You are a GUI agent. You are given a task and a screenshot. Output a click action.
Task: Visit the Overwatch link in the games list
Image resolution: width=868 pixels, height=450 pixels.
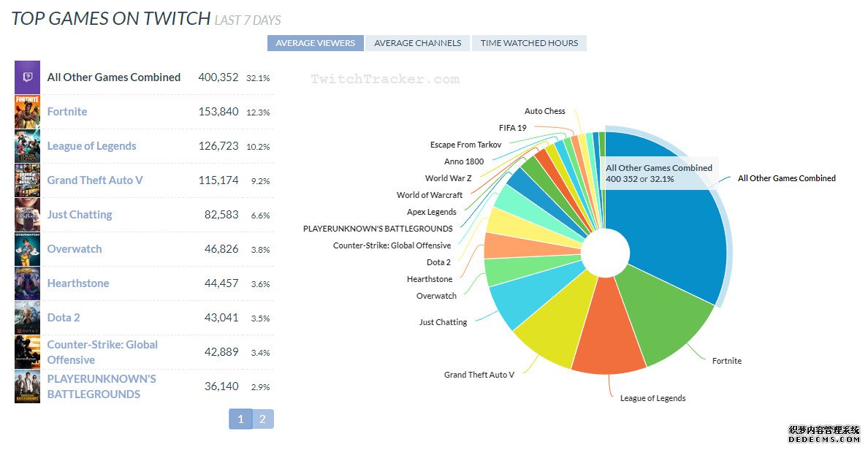click(75, 249)
